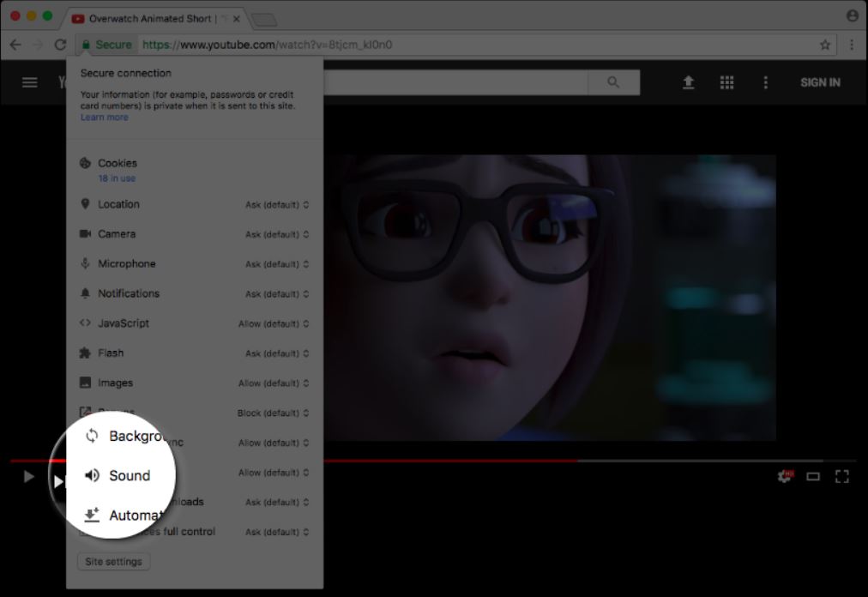Click the JavaScript code brackets icon

point(85,323)
